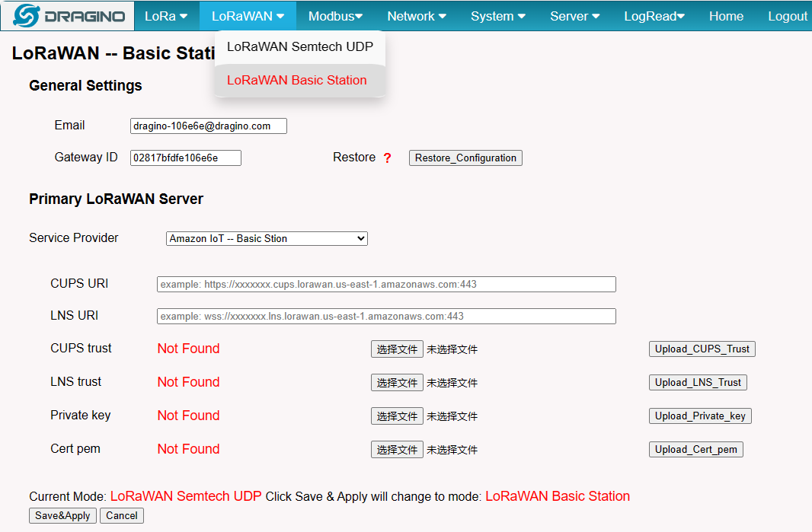Open the System menu
This screenshot has height=532, width=812.
[498, 16]
